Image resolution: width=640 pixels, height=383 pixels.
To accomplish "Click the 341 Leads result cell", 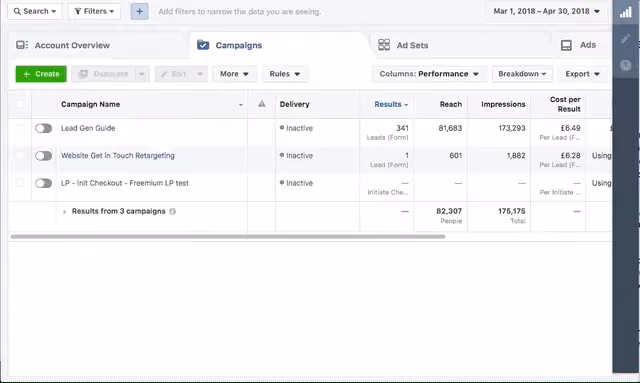I will (x=387, y=132).
